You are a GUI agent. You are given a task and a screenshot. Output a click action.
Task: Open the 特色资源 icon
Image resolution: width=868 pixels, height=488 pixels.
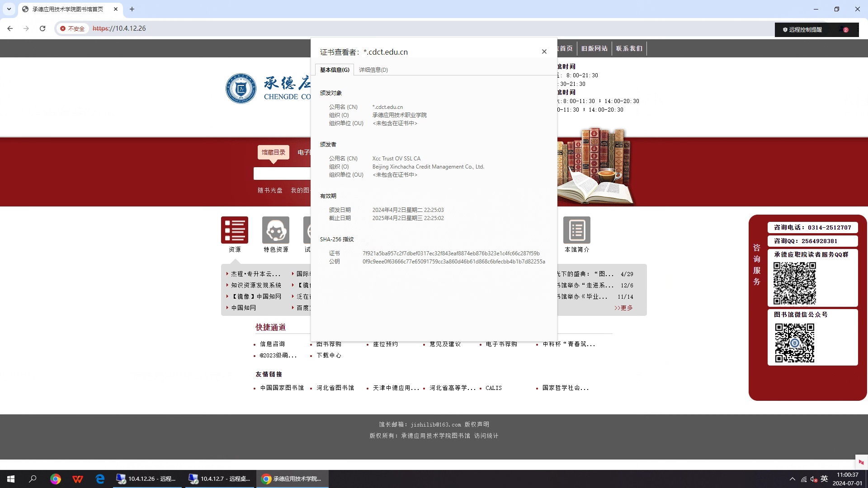(275, 230)
